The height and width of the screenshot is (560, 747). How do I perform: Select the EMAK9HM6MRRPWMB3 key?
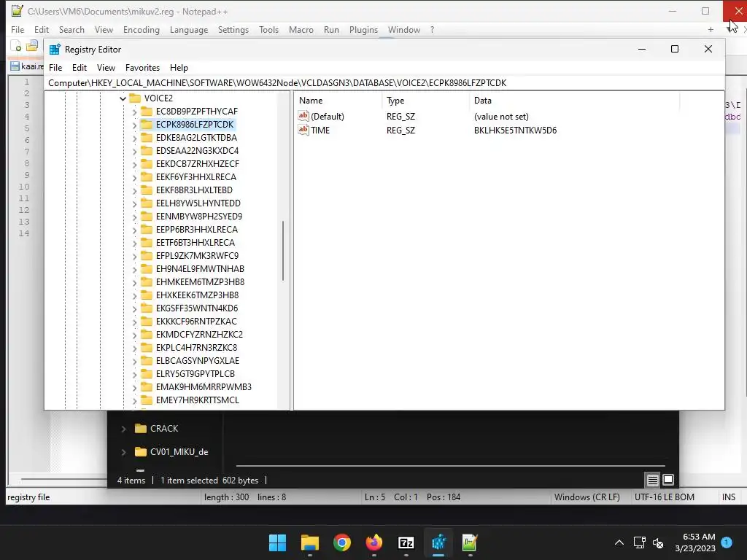[x=204, y=386]
